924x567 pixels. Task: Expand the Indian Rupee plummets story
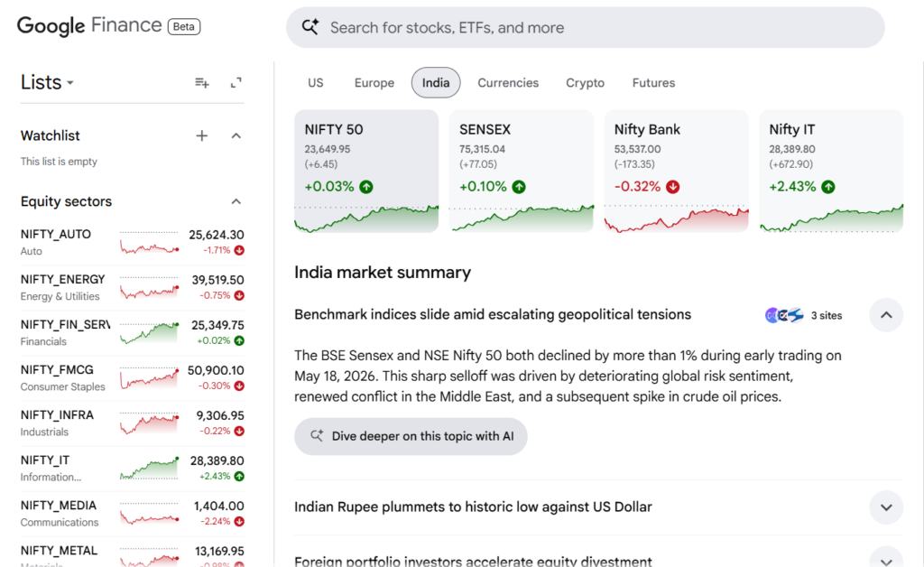[x=886, y=507]
